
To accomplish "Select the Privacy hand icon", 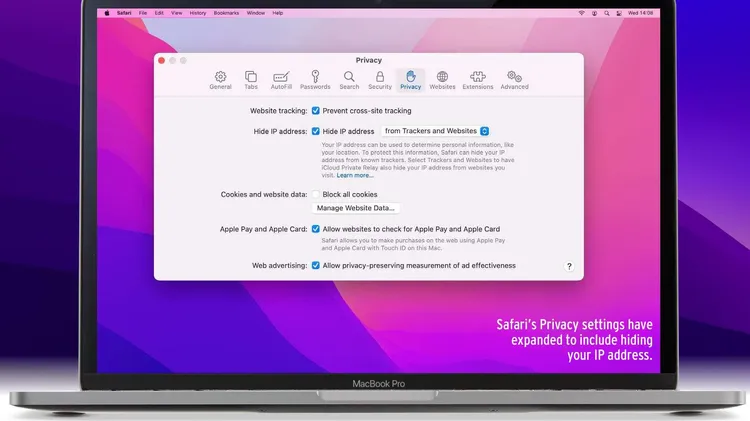I will 410,77.
